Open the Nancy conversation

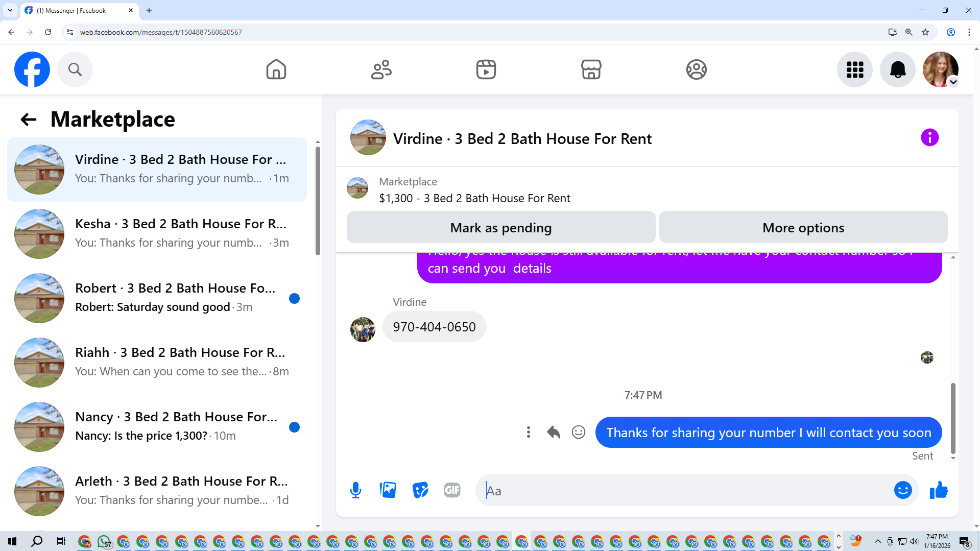(x=157, y=427)
